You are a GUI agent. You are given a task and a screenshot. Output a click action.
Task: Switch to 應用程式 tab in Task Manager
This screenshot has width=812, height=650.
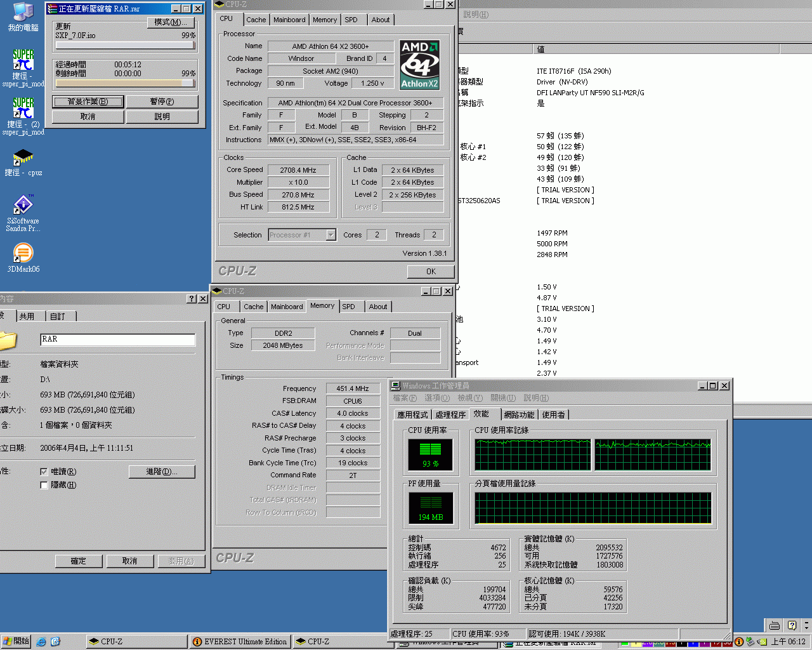412,415
